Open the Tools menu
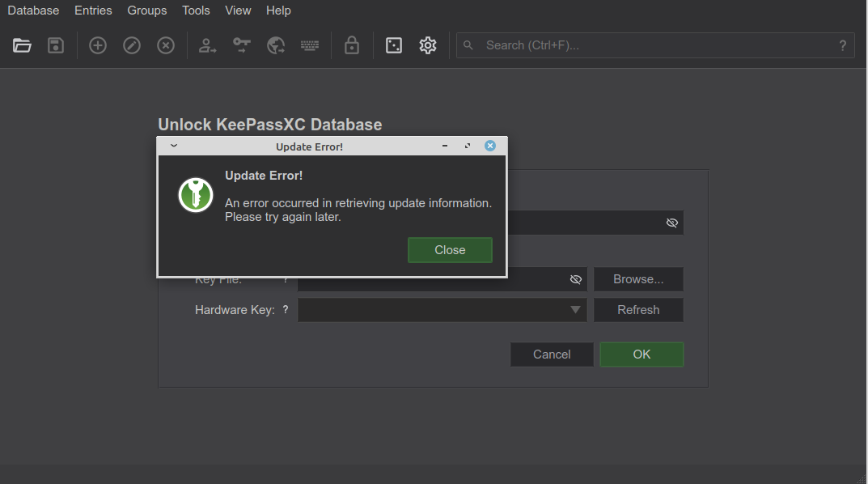The height and width of the screenshot is (484, 868). coord(196,11)
